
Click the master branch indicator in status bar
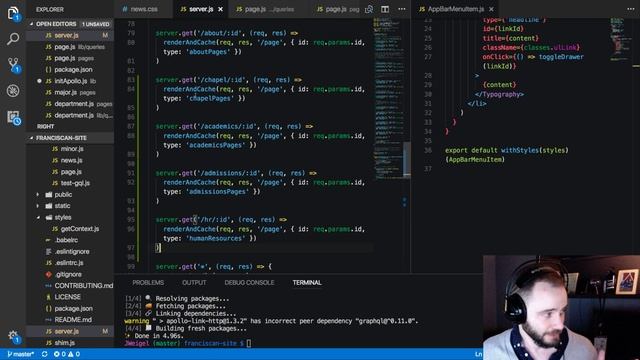(20, 354)
